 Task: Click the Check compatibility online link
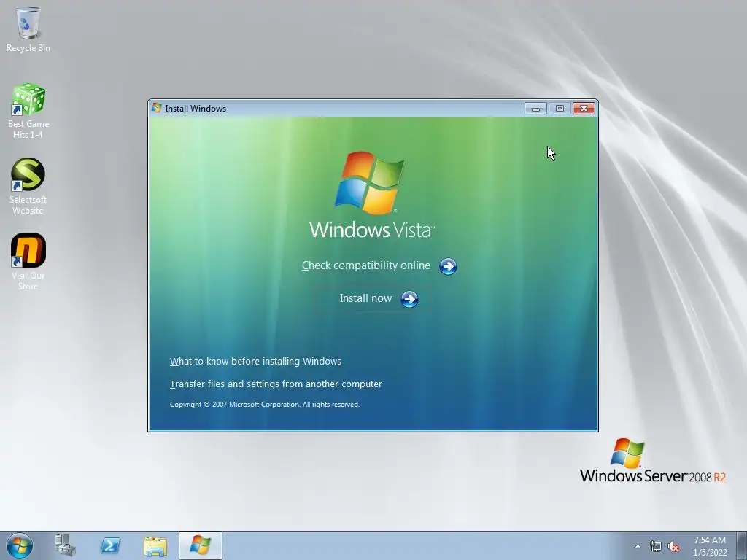tap(366, 265)
